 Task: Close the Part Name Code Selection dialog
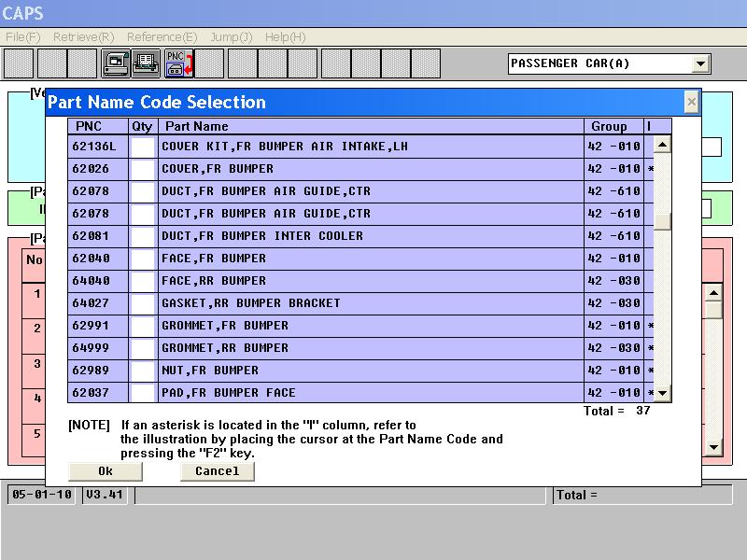(x=691, y=102)
